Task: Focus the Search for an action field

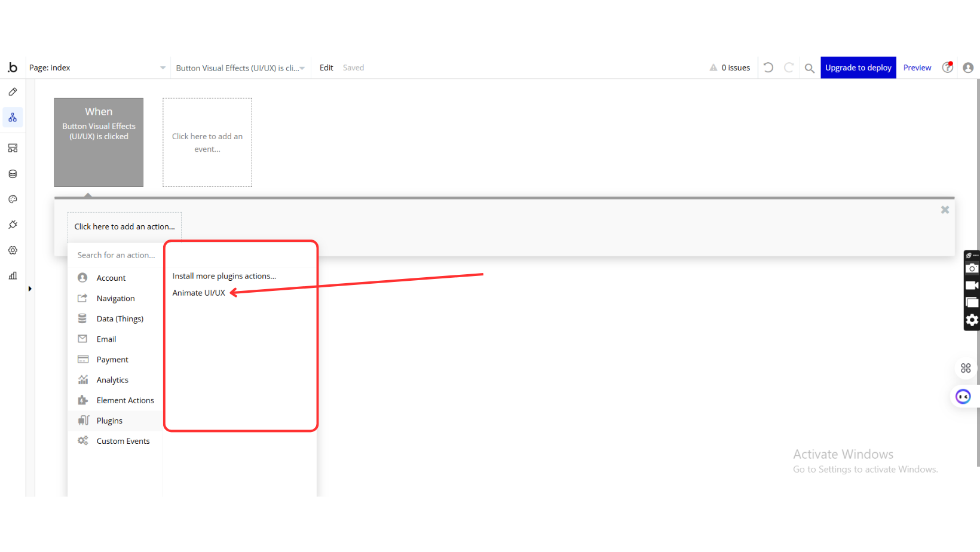Action: (116, 255)
